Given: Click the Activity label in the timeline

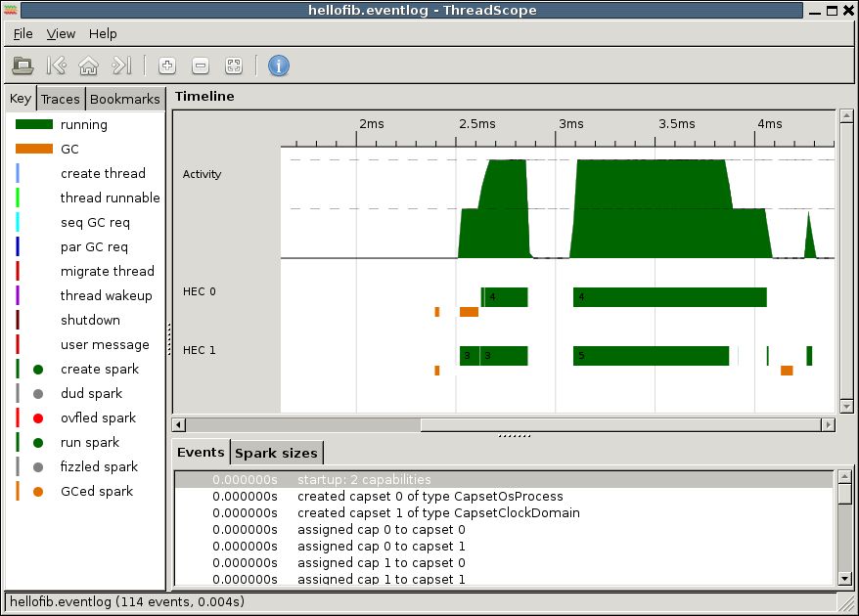Looking at the screenshot, I should click(203, 174).
